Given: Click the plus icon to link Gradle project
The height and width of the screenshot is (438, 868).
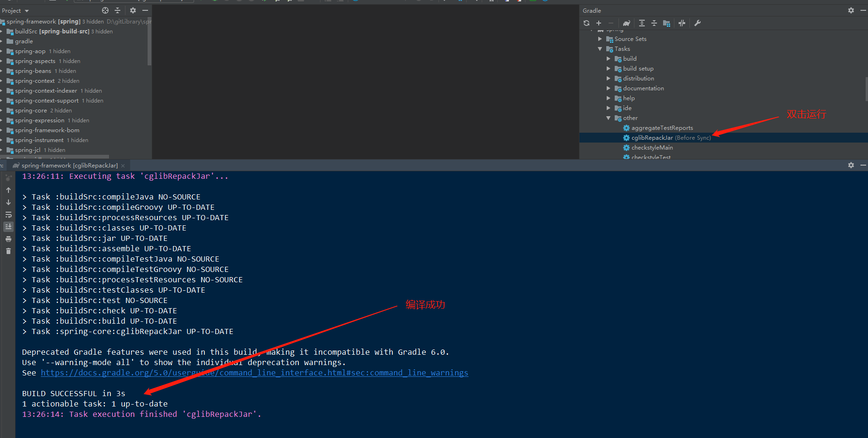Looking at the screenshot, I should pos(599,23).
